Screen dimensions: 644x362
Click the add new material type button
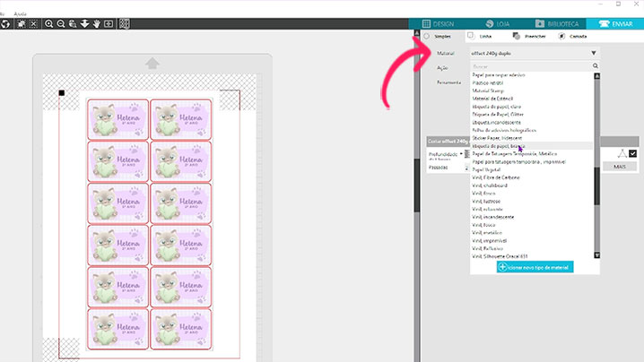point(533,267)
